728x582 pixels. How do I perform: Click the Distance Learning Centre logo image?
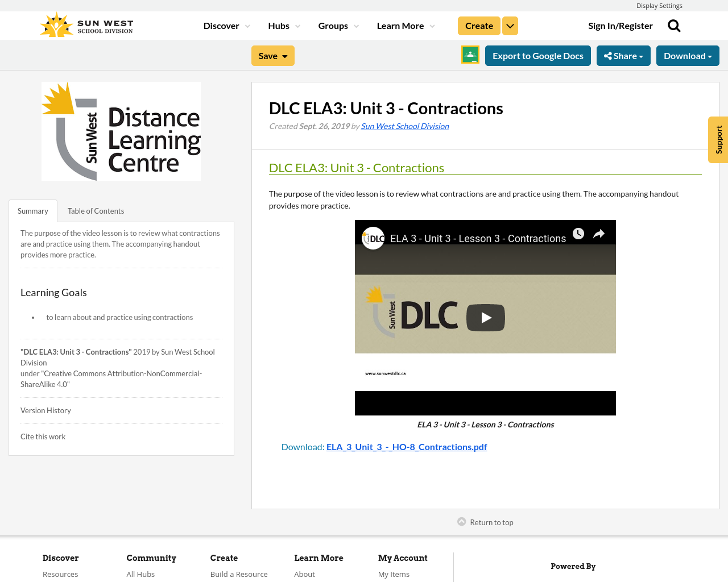point(121,131)
